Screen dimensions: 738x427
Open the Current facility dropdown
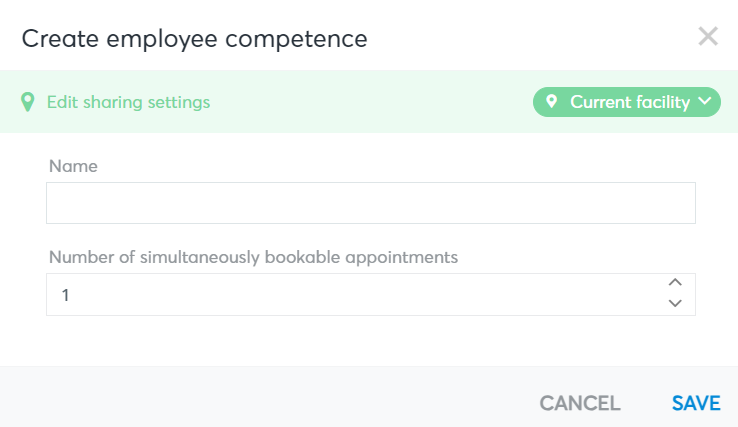pos(626,102)
